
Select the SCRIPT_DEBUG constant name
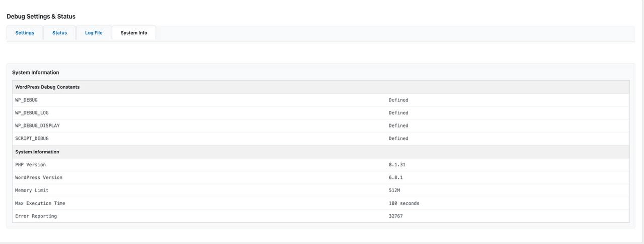click(32, 139)
